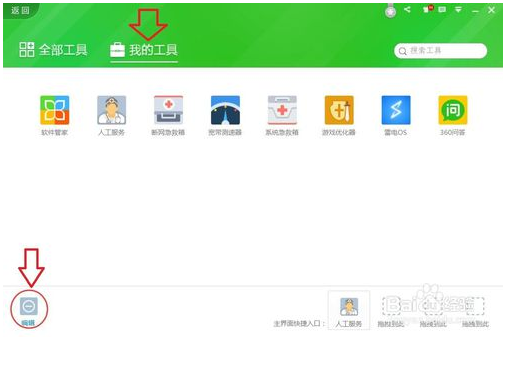
Task: Launch the 系统急救箱 system first-aid tool
Action: 282,115
